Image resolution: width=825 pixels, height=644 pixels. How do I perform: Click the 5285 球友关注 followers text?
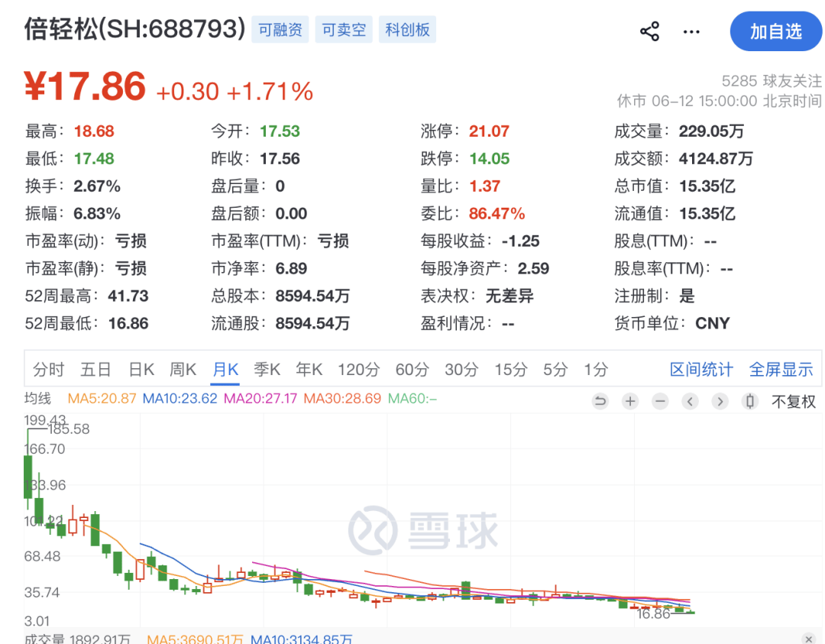point(772,81)
